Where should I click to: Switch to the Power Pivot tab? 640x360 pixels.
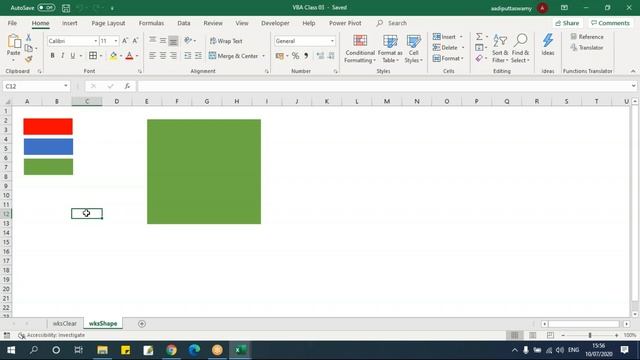point(345,23)
